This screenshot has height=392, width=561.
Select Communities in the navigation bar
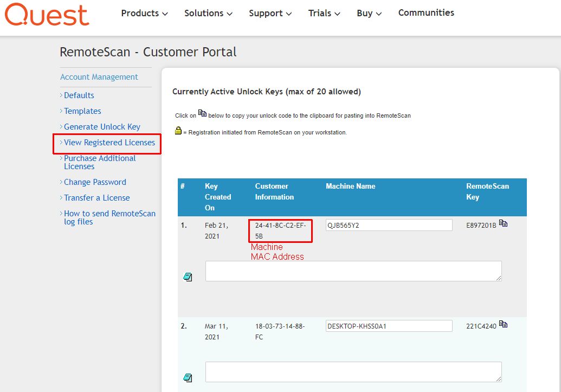[x=426, y=12]
